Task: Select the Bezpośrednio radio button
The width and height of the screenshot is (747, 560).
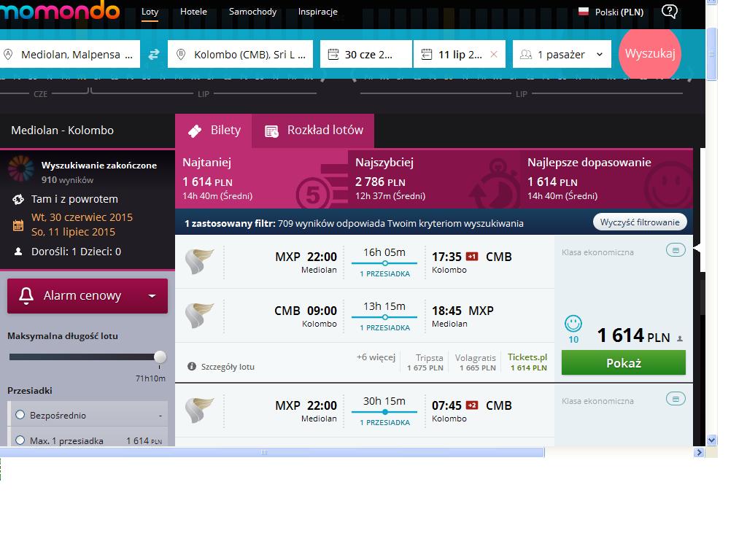Action: coord(20,415)
